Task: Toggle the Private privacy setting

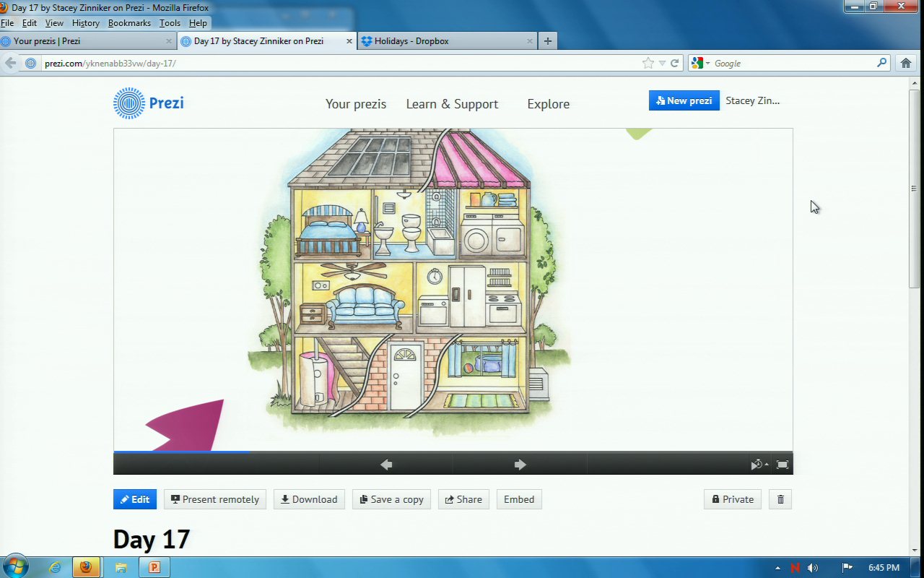Action: pos(732,499)
